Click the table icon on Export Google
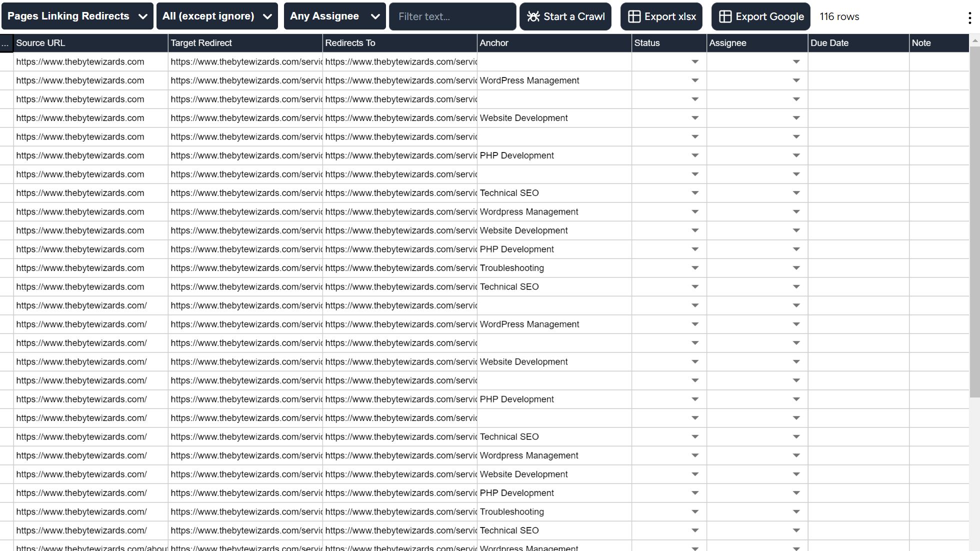This screenshot has height=551, width=980. pyautogui.click(x=725, y=16)
